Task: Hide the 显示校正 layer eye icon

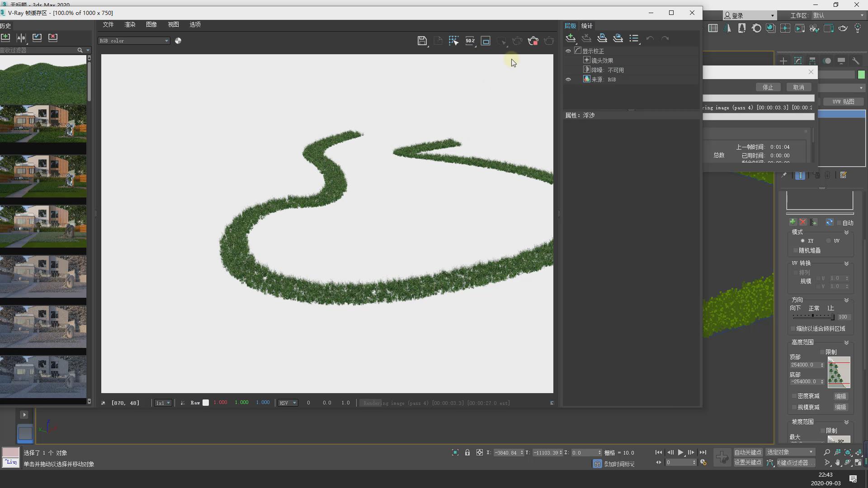Action: coord(568,51)
